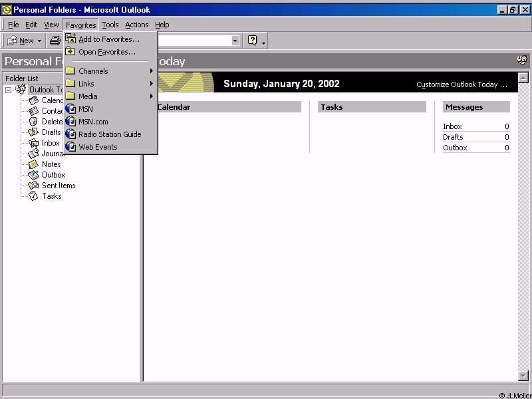The image size is (532, 399).
Task: Click the Deleted Items trash icon
Action: [x=33, y=121]
